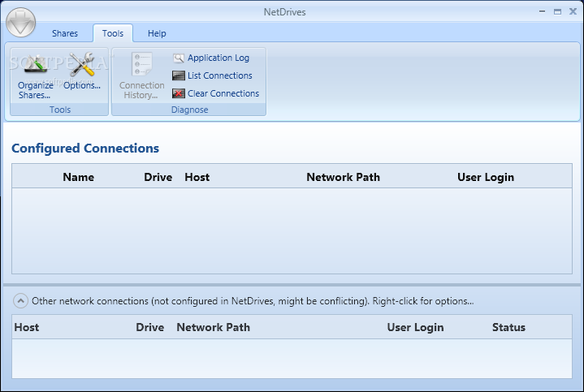Click the Diagnose group label
This screenshot has height=392, width=584.
[x=189, y=110]
